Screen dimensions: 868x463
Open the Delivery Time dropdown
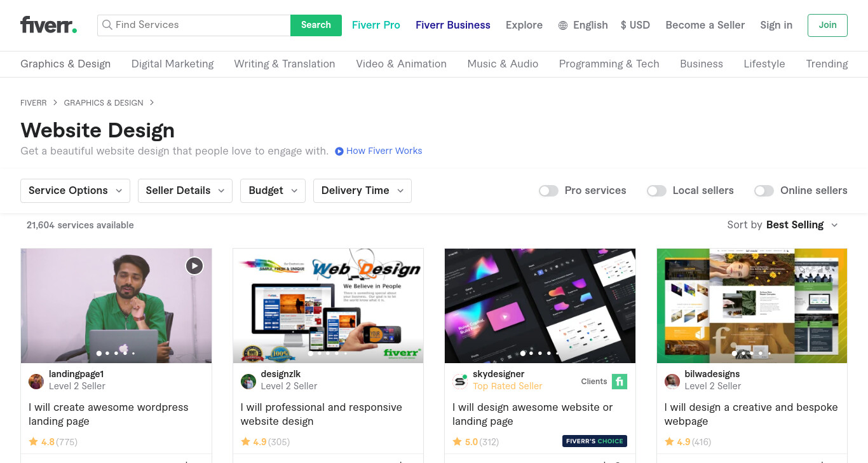[362, 191]
